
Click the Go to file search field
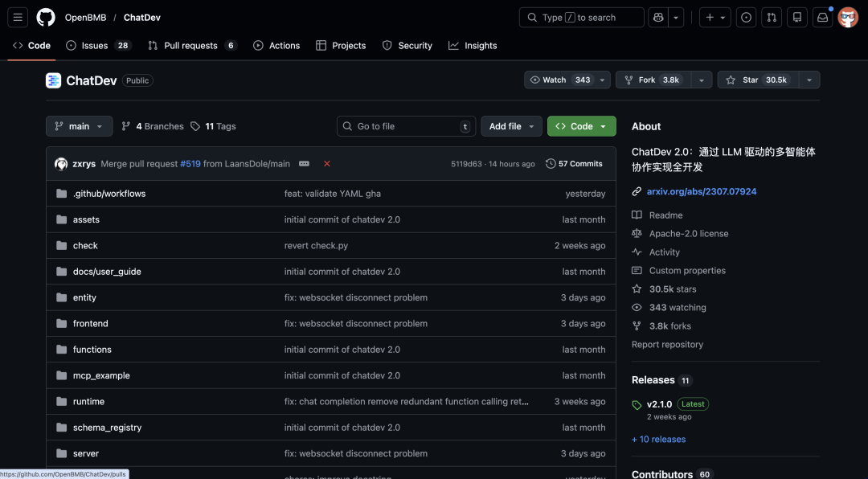(406, 126)
